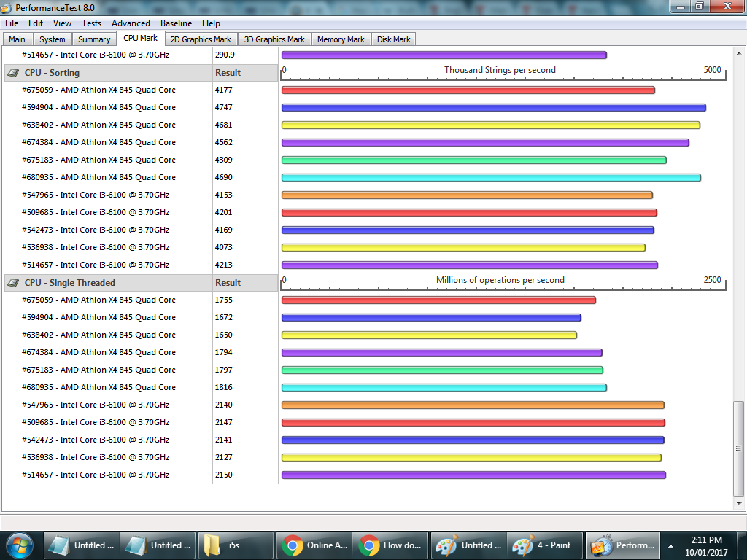Select Single Threaded row #680935 AMD Athlon
This screenshot has width=747, height=560.
[98, 387]
